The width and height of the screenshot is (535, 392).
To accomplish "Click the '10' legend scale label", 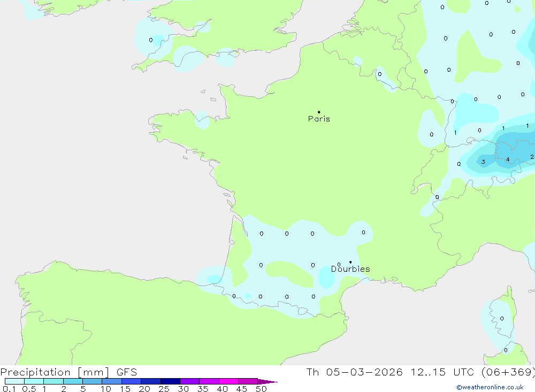I will [106, 389].
